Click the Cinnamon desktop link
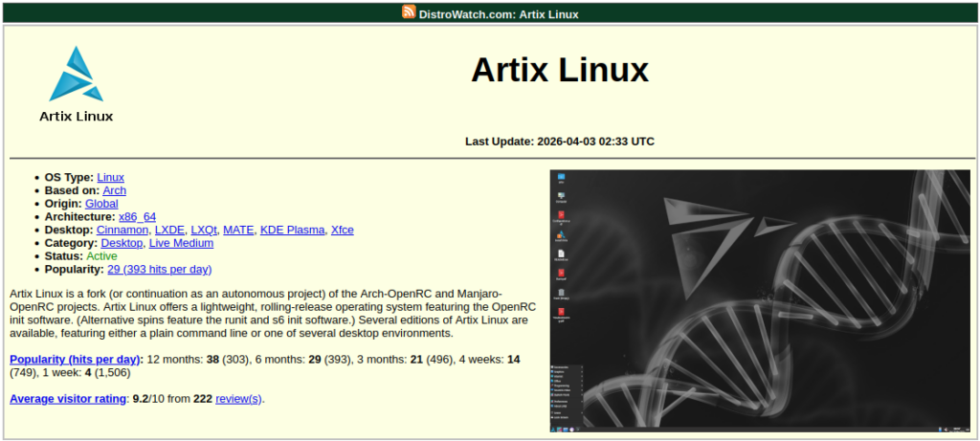980x441 pixels. pyautogui.click(x=122, y=230)
